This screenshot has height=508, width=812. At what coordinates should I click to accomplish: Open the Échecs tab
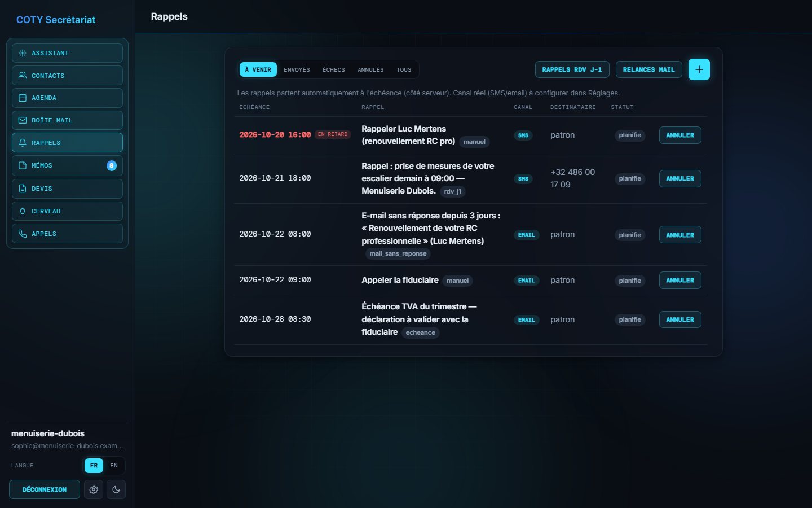(334, 69)
